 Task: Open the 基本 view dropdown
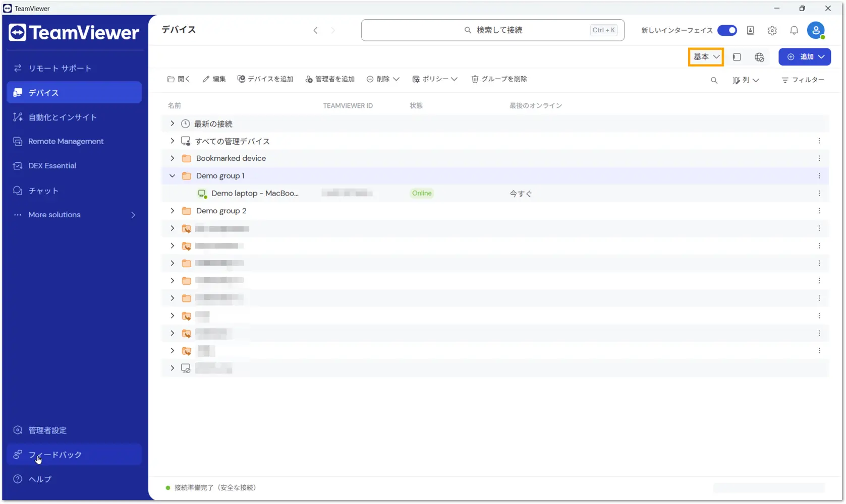706,57
